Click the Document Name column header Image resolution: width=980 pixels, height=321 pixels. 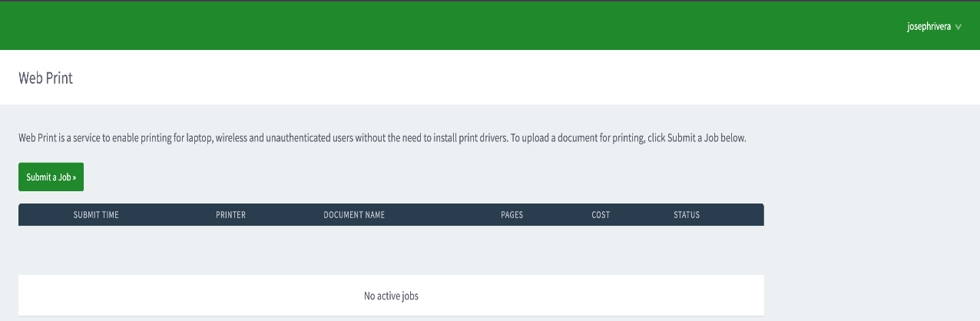[x=354, y=215]
